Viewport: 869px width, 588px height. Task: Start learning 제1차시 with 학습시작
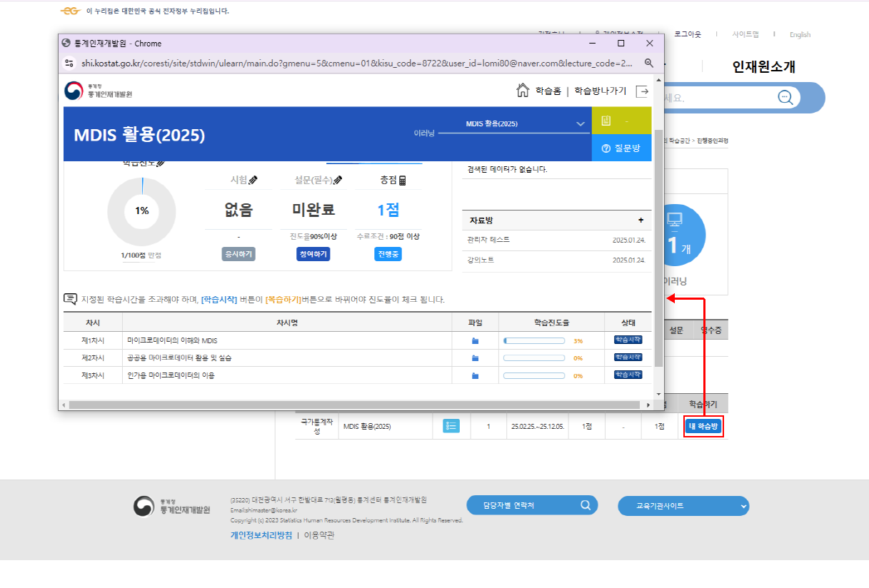628,340
